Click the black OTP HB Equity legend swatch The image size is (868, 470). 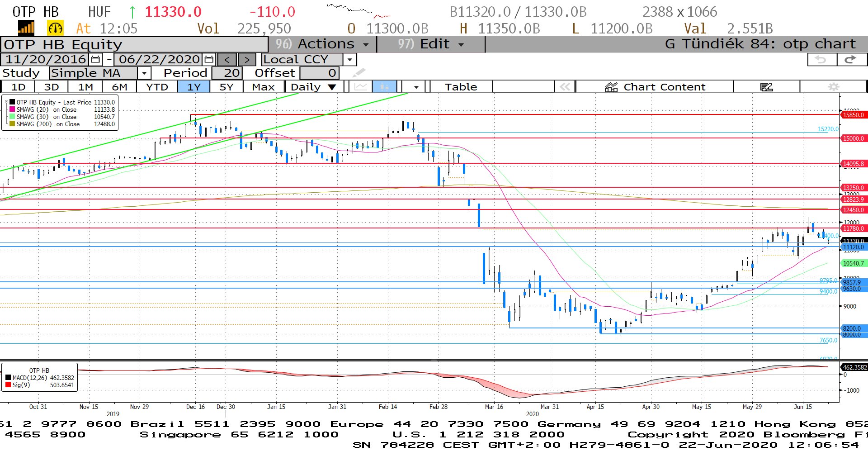pos(12,102)
